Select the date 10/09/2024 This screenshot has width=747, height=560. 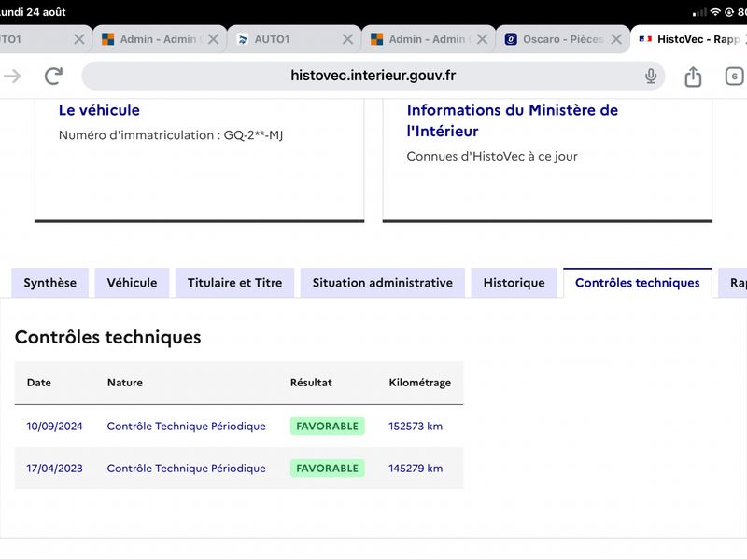[x=54, y=427]
